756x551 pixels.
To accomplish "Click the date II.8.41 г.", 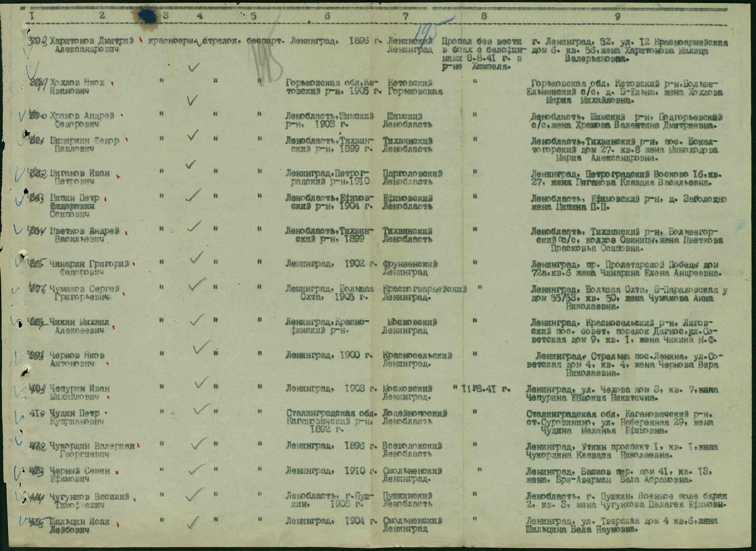I will (487, 389).
